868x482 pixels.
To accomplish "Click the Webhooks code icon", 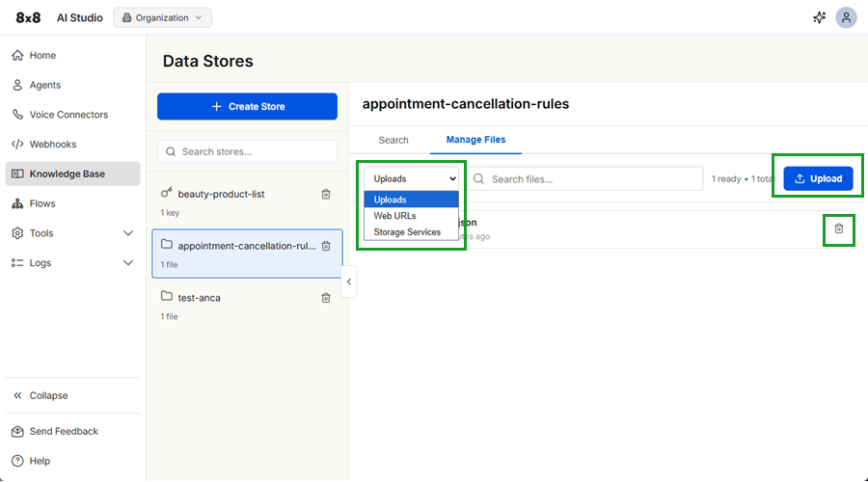I will click(x=17, y=144).
